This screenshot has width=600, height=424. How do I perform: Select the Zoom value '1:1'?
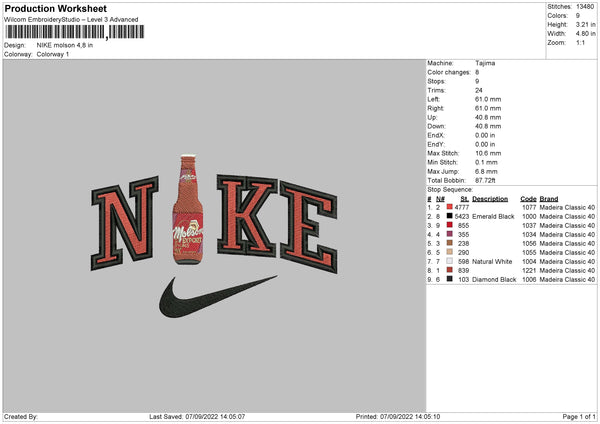tap(580, 43)
